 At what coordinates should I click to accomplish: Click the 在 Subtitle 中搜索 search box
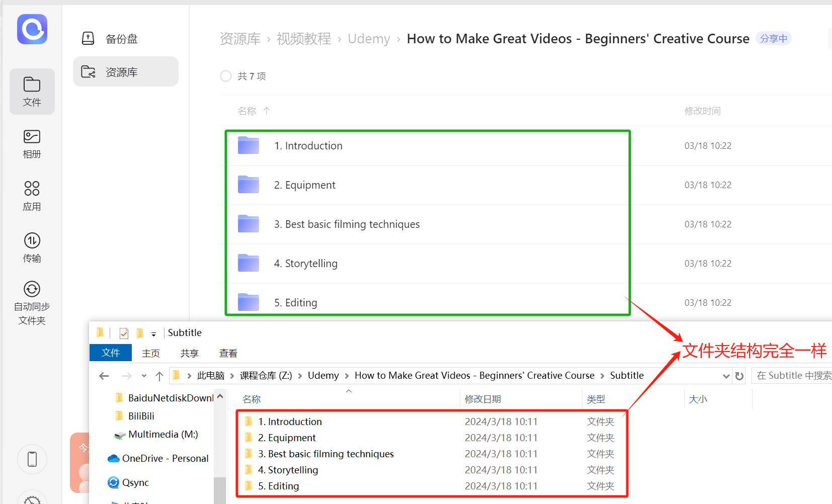[792, 376]
